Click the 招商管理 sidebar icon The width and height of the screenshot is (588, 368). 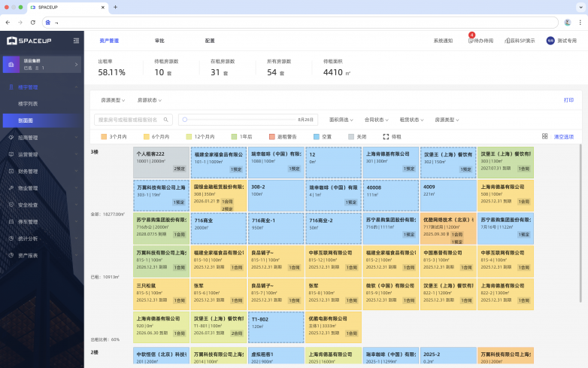click(x=11, y=137)
